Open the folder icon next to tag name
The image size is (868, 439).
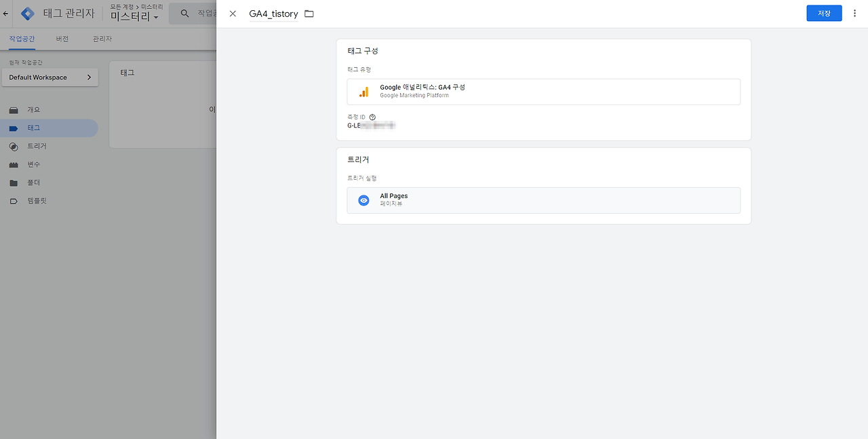click(x=309, y=14)
